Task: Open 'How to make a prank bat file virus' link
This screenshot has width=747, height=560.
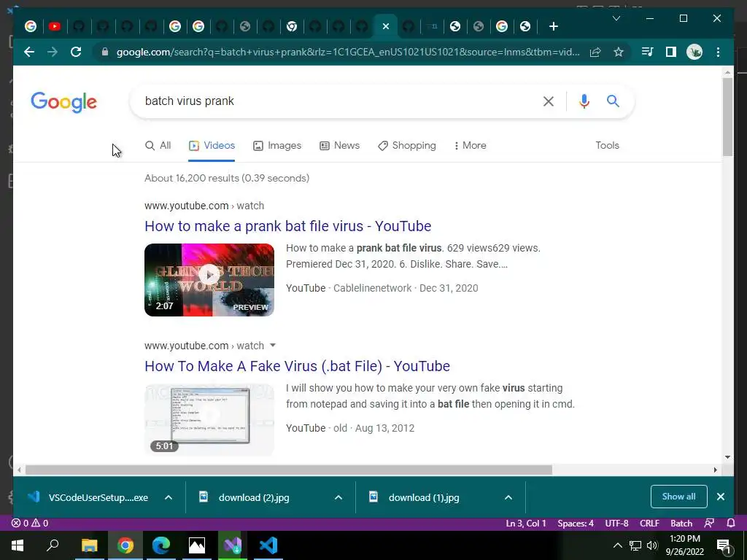Action: pyautogui.click(x=287, y=226)
